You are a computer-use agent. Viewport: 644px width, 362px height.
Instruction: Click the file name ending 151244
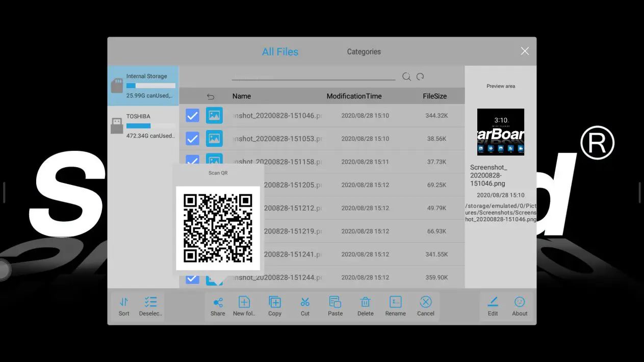(x=277, y=277)
